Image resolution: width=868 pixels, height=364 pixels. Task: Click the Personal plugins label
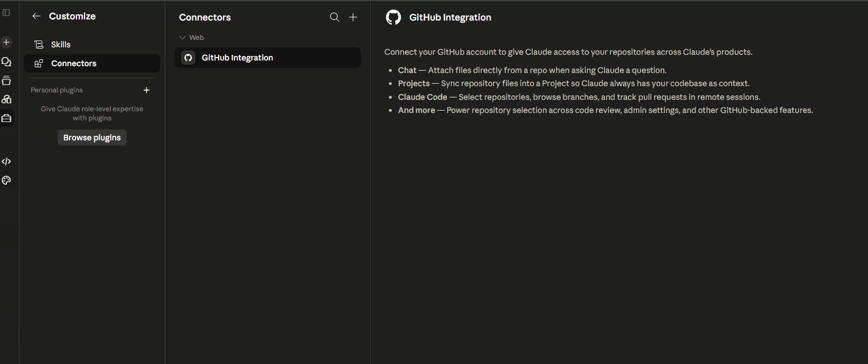[x=56, y=90]
